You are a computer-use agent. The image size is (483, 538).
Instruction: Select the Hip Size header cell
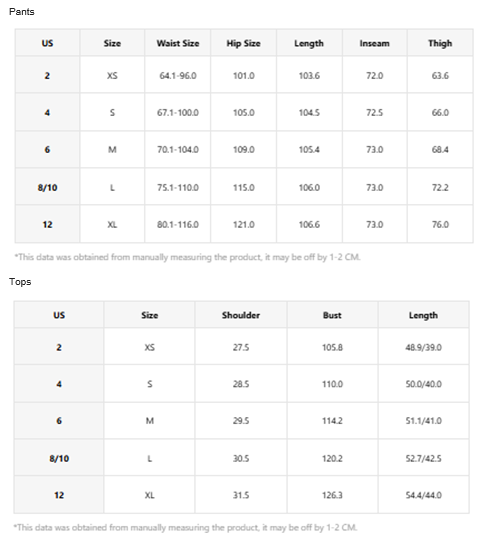(244, 43)
